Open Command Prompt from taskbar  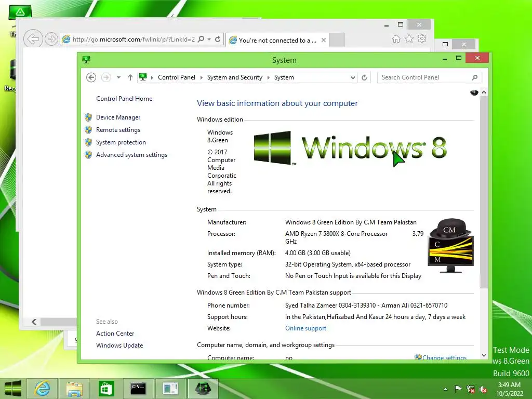(138, 389)
